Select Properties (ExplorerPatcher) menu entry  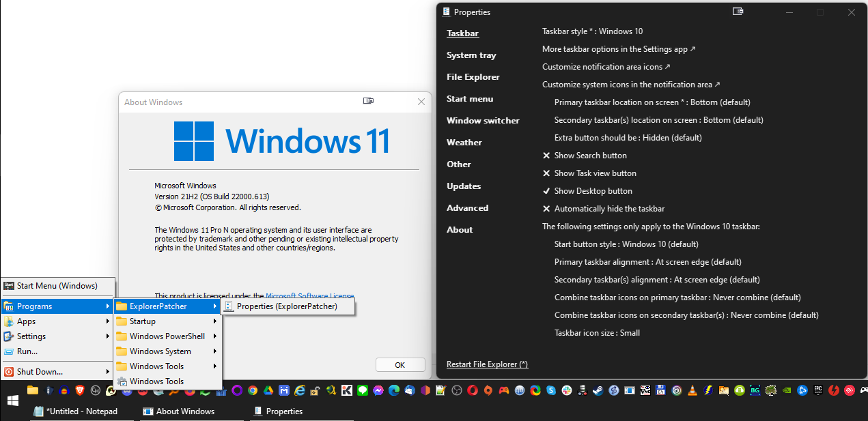coord(288,306)
